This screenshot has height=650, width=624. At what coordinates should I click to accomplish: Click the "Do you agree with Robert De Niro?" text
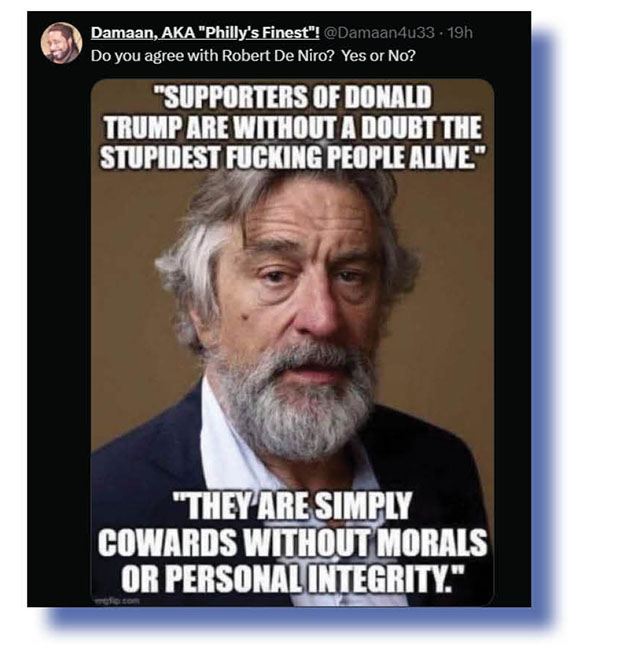pyautogui.click(x=212, y=54)
